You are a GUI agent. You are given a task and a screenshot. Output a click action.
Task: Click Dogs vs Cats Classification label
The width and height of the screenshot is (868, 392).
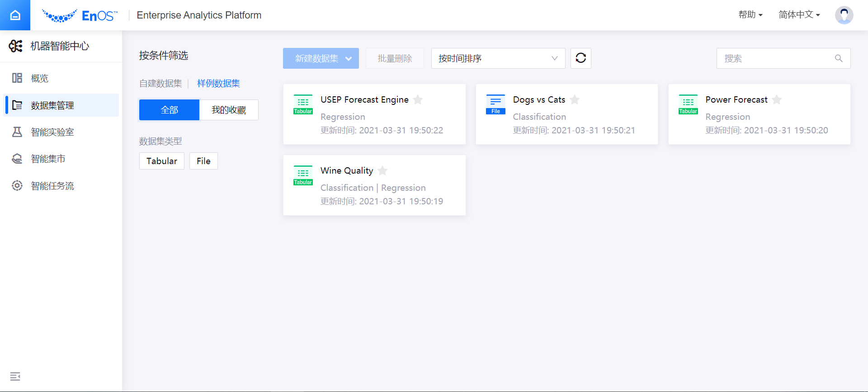click(539, 117)
